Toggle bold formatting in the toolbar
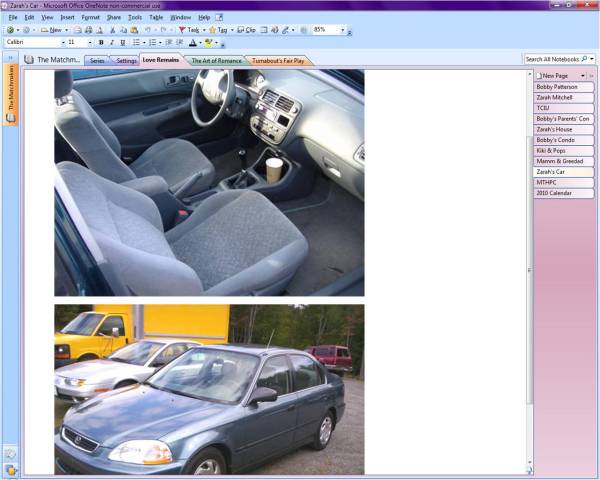This screenshot has height=480, width=600. [x=101, y=43]
